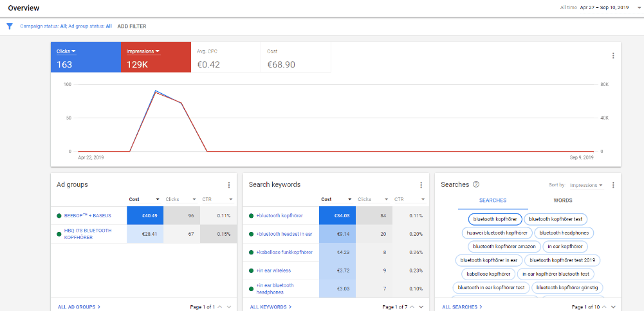Open BEEBOP + BASEUS ad group
644x311 pixels.
click(x=87, y=215)
